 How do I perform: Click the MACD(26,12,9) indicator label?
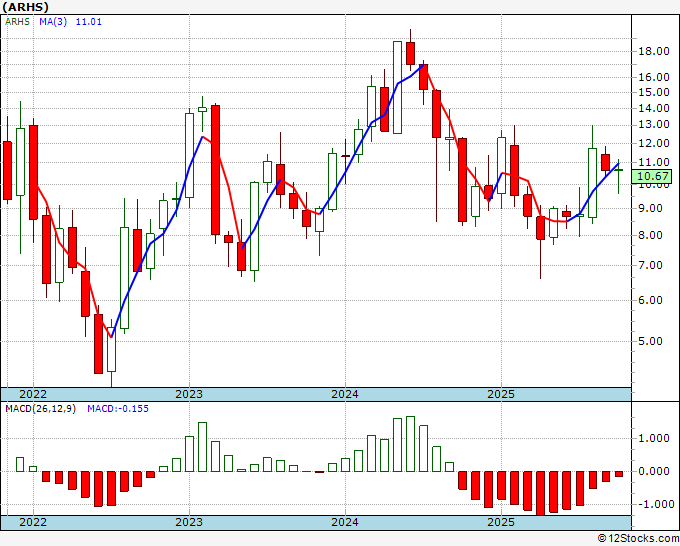coord(40,409)
